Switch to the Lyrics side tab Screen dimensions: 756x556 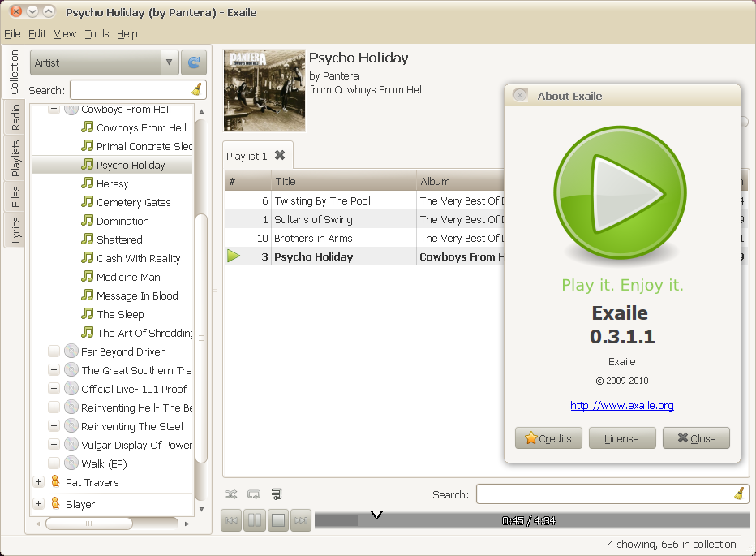(15, 231)
